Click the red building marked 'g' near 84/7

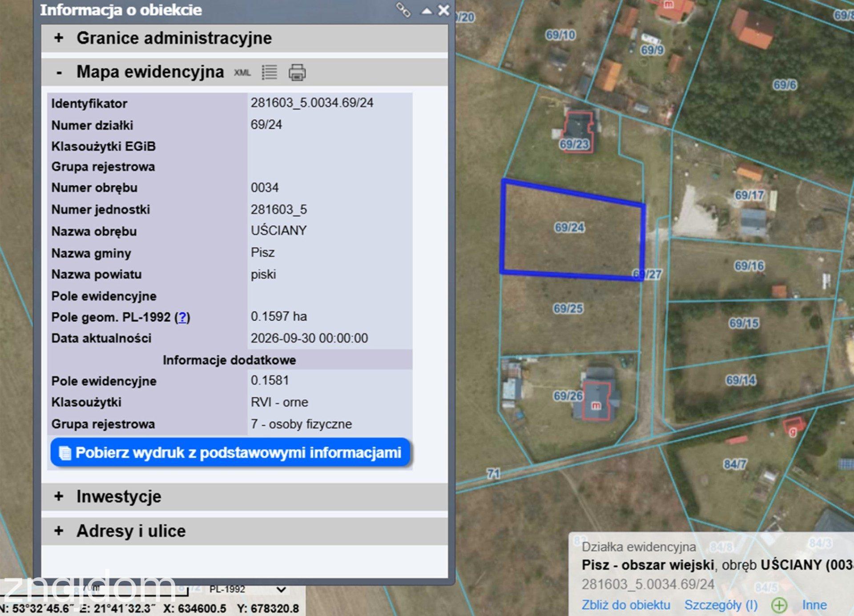click(x=794, y=425)
